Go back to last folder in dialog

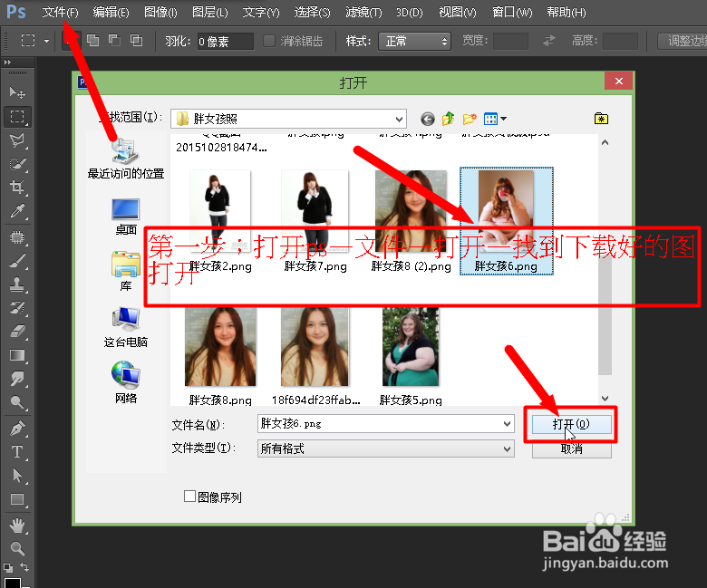coord(428,119)
